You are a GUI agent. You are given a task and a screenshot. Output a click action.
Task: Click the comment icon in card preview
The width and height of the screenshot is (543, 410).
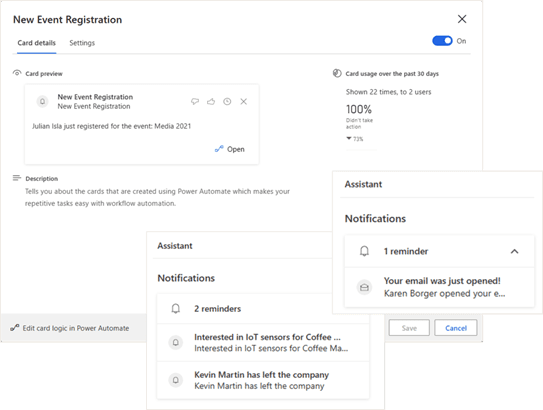coord(195,101)
